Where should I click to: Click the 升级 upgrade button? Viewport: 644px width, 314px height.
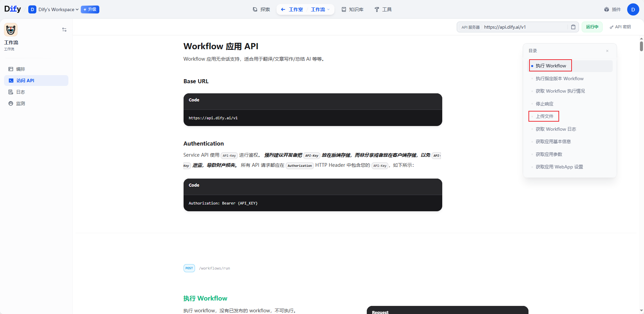click(x=90, y=9)
